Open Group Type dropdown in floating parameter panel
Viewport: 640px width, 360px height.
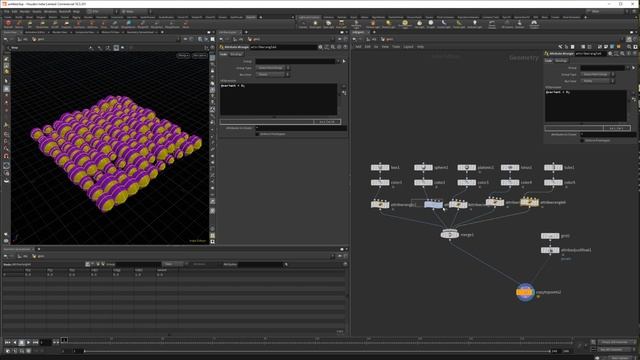(598, 74)
